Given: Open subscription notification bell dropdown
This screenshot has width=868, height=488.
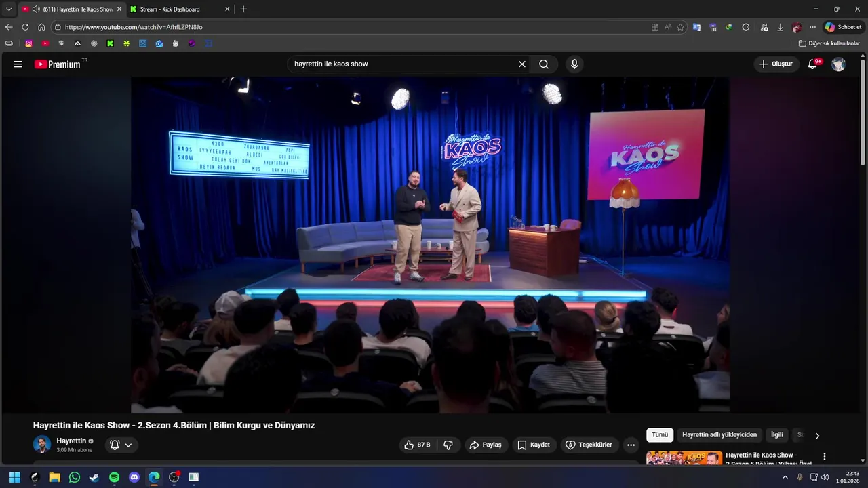Looking at the screenshot, I should coord(121,445).
